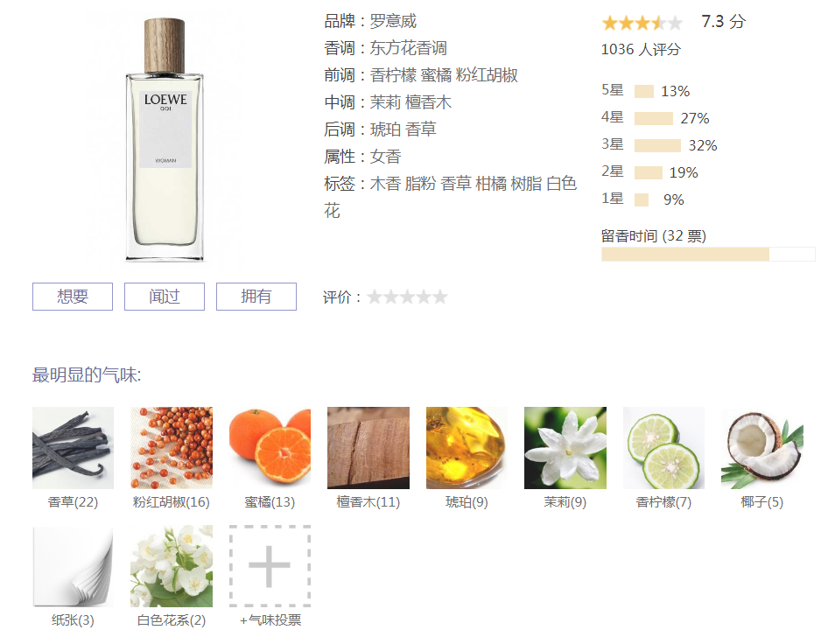Select the white flowers 白色花系(2) image
Image resolution: width=835 pixels, height=644 pixels.
click(x=172, y=566)
